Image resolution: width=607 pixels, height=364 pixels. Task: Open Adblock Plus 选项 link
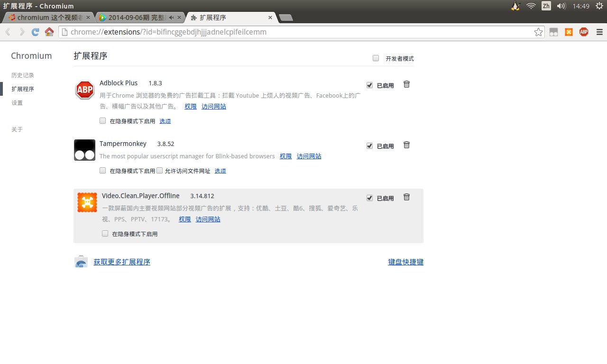tap(165, 121)
